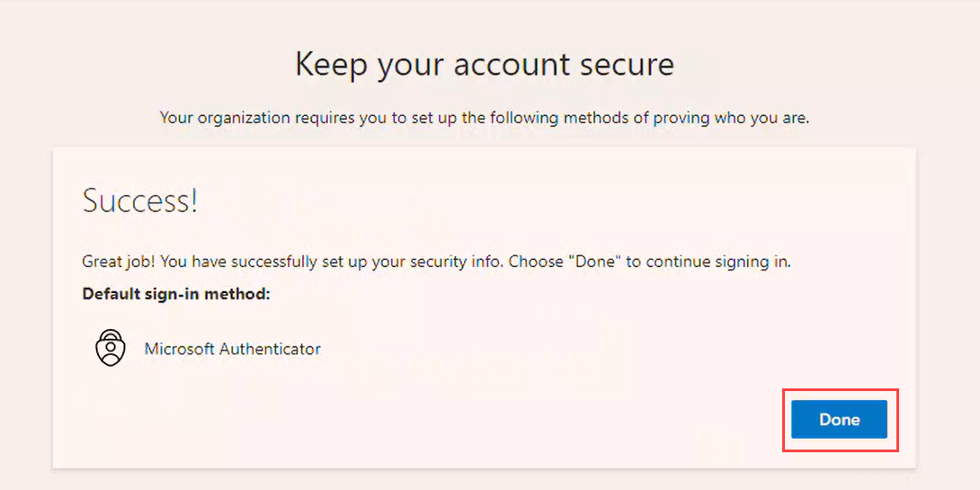The height and width of the screenshot is (490, 980).
Task: Click the "Success!" heading
Action: pos(139,201)
